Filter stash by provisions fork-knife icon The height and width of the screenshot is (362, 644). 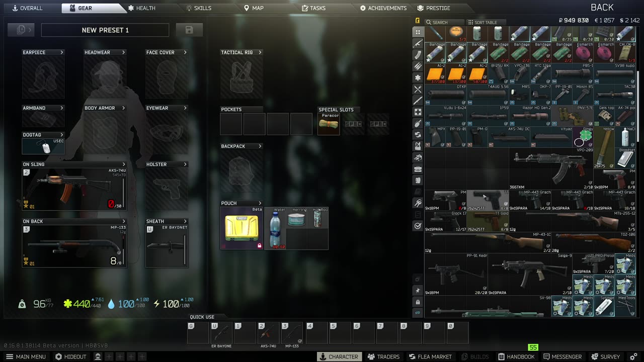[x=418, y=89]
